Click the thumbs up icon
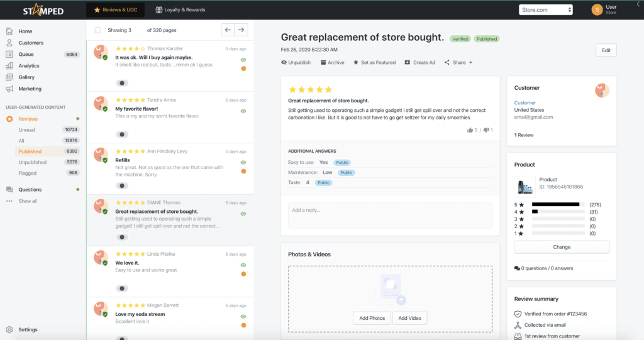Viewport: 644px width, 340px height. [470, 130]
